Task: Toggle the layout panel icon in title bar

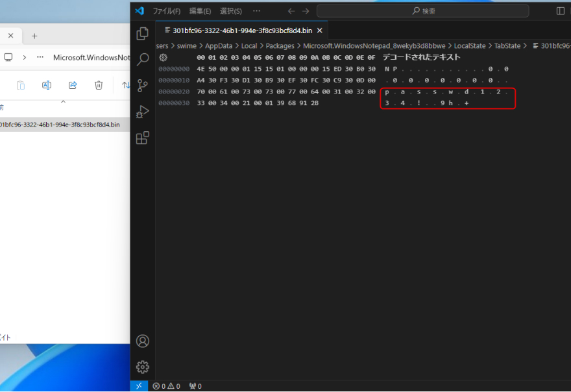Action: 561,11
